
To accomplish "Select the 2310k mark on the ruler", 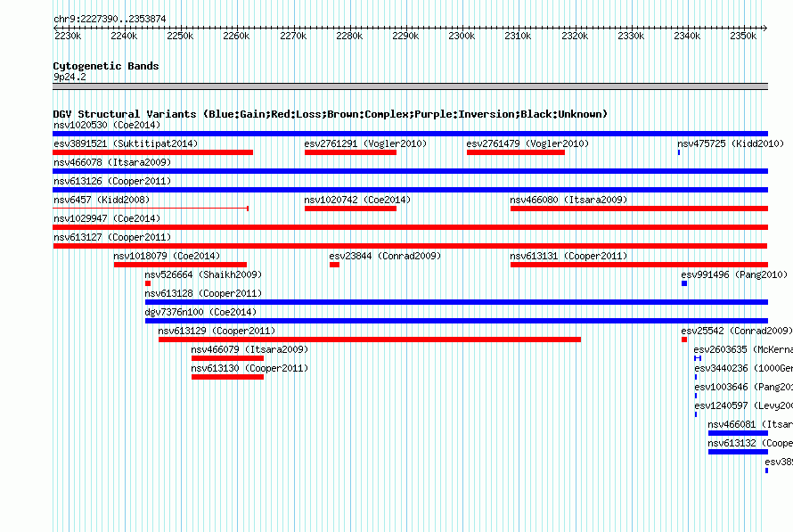I will pyautogui.click(x=518, y=36).
